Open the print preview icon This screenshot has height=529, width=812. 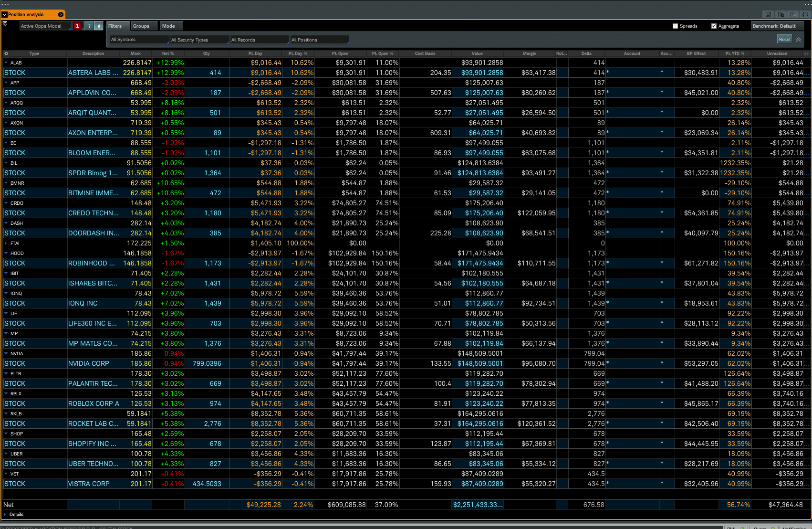781,14
